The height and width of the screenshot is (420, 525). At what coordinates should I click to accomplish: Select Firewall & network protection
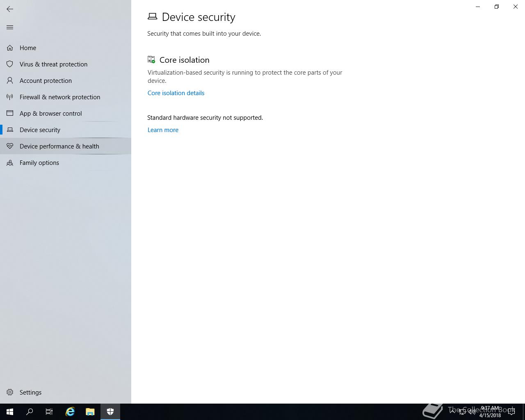(66, 97)
